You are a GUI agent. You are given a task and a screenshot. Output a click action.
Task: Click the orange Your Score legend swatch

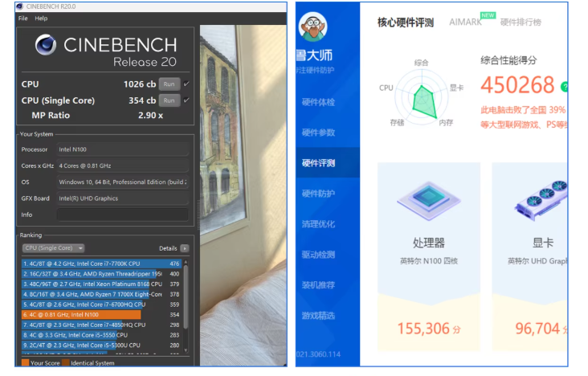point(25,363)
